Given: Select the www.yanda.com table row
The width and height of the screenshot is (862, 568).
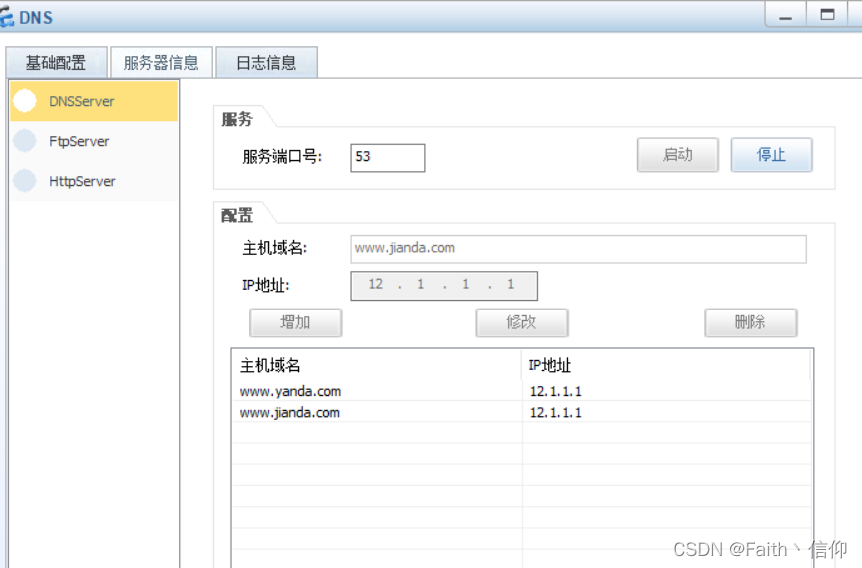Looking at the screenshot, I should point(521,391).
